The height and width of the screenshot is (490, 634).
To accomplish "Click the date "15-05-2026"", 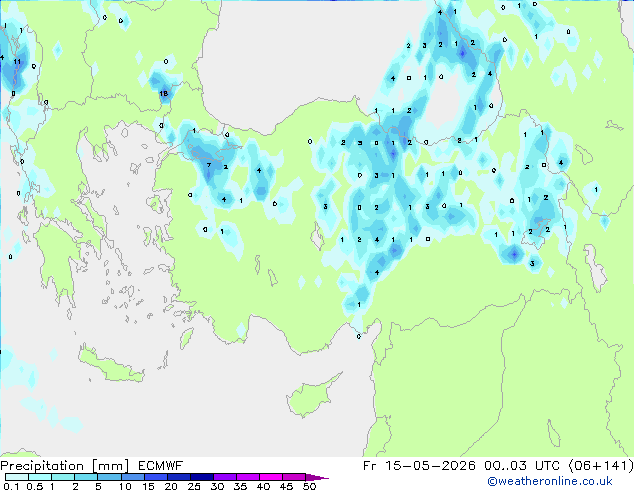I will coord(430,466).
